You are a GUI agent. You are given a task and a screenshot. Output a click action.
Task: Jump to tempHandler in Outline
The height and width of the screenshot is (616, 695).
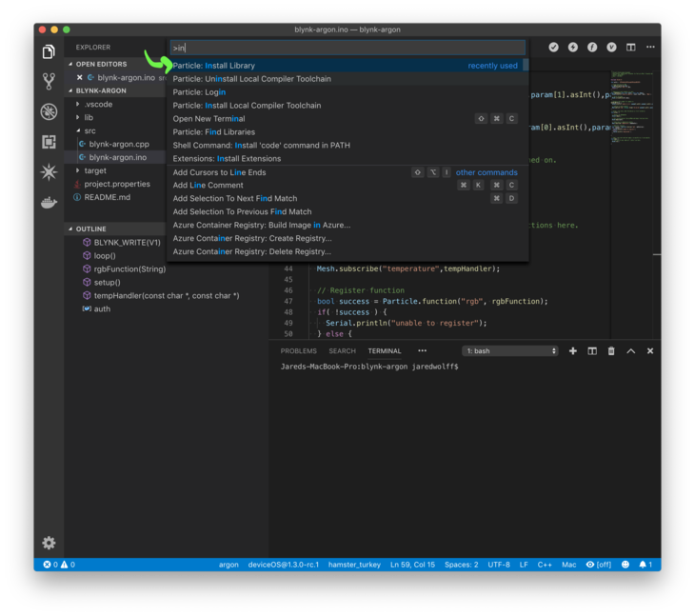coord(167,295)
